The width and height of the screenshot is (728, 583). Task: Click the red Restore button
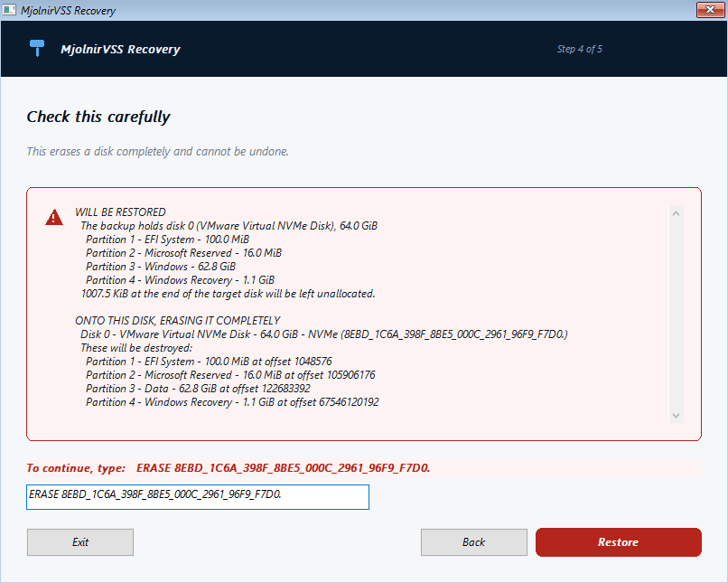(x=619, y=542)
